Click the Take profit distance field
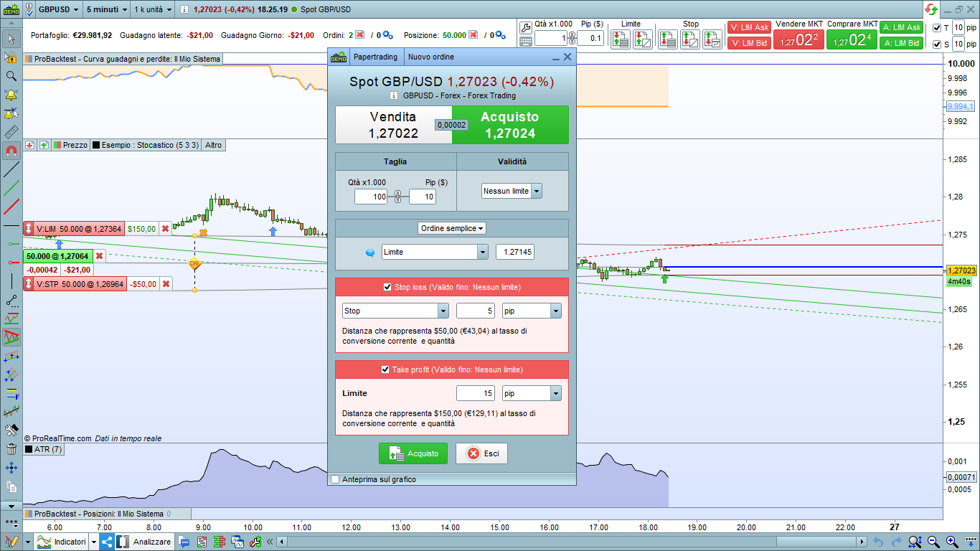 [x=476, y=393]
